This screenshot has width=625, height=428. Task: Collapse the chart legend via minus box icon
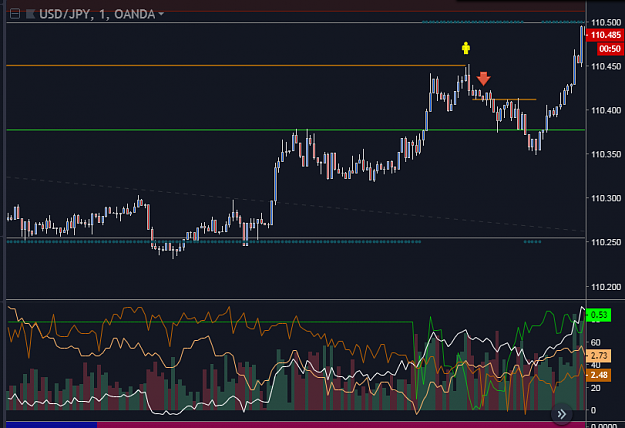(x=15, y=14)
